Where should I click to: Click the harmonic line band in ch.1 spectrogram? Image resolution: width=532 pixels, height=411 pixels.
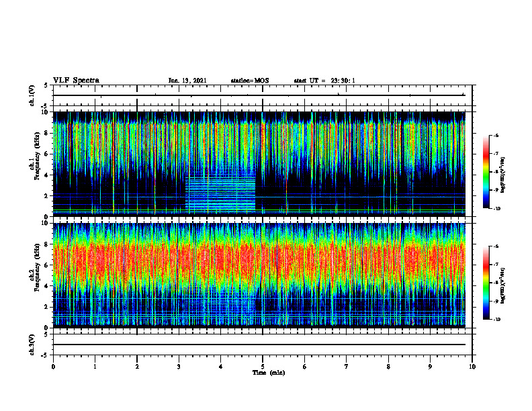click(x=220, y=193)
